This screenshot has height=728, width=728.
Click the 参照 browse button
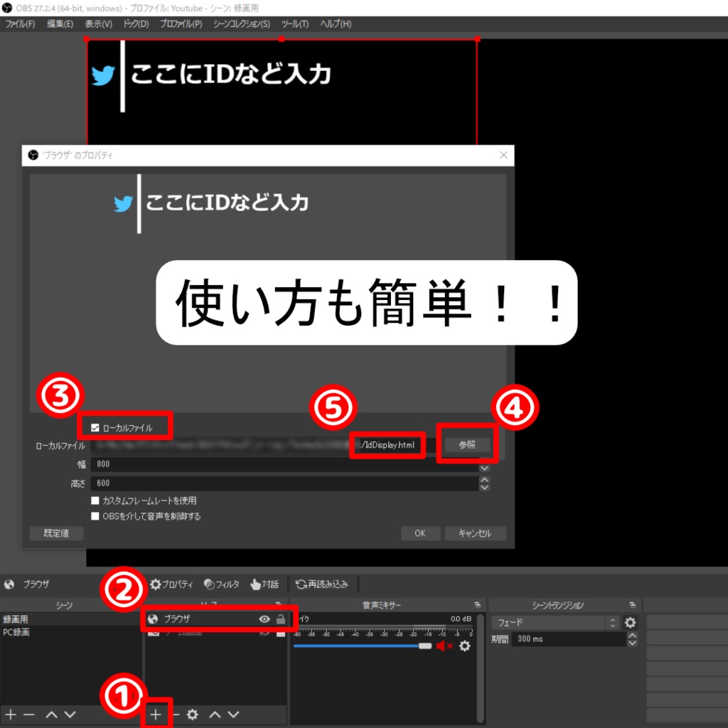click(467, 444)
